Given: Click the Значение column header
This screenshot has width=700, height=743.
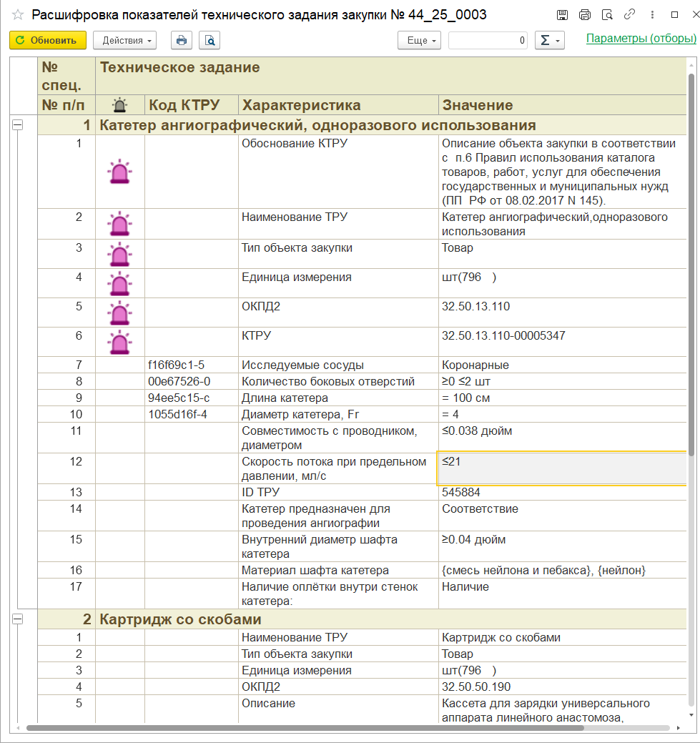Looking at the screenshot, I should pos(563,104).
